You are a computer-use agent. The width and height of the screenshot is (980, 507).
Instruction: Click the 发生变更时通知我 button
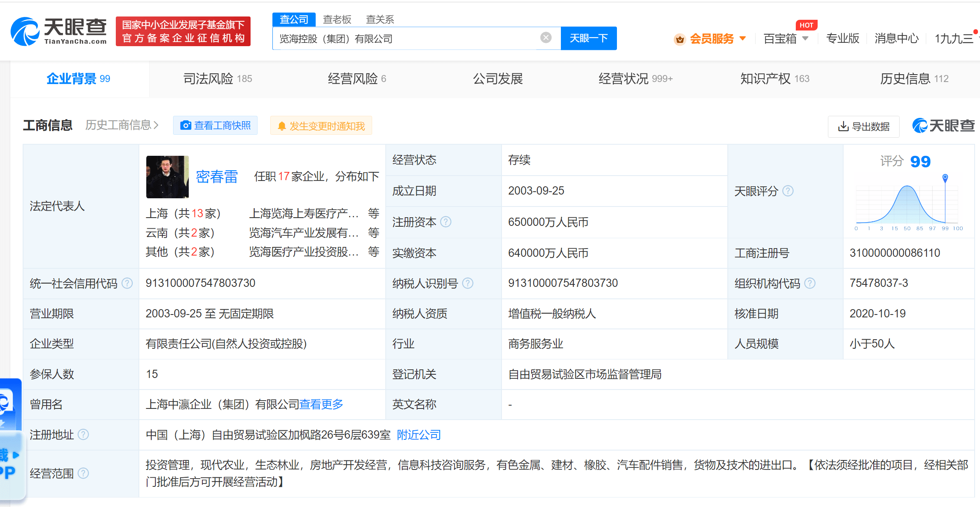click(321, 126)
